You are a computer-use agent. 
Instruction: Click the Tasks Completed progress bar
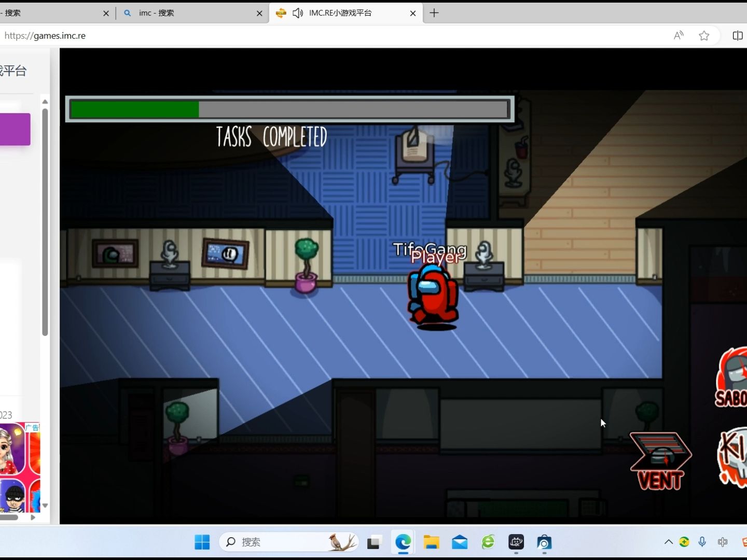(x=289, y=109)
